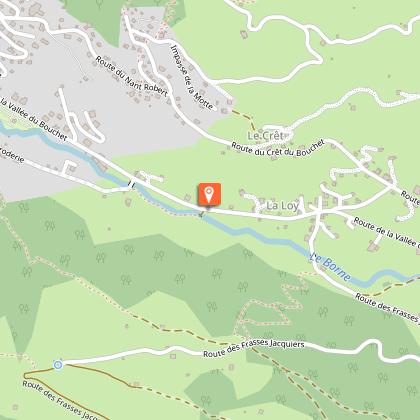The image size is (420, 420).
Task: Select the Le Crêt hamlet label
Action: tap(265, 136)
